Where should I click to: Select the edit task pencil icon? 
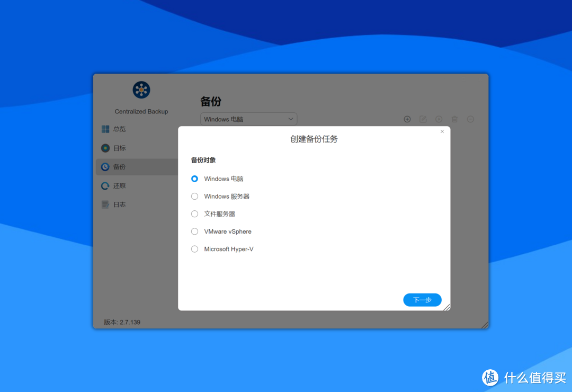pos(423,119)
